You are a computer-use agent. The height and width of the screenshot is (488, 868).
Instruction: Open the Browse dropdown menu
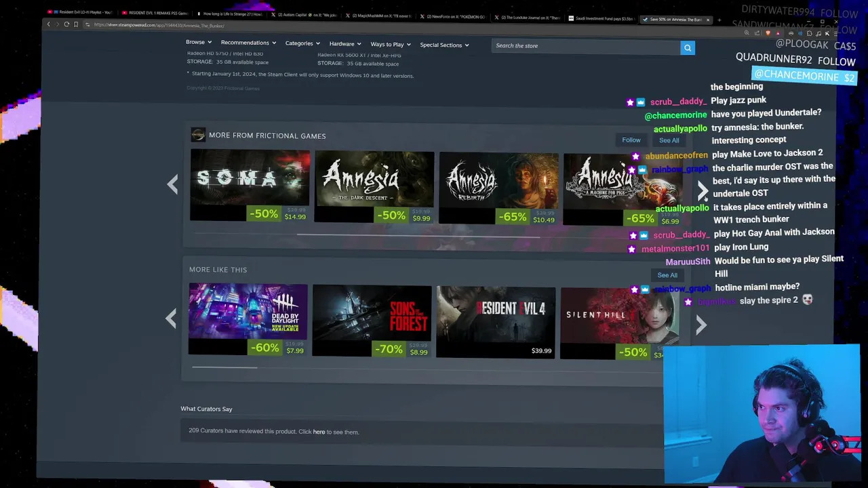point(199,42)
